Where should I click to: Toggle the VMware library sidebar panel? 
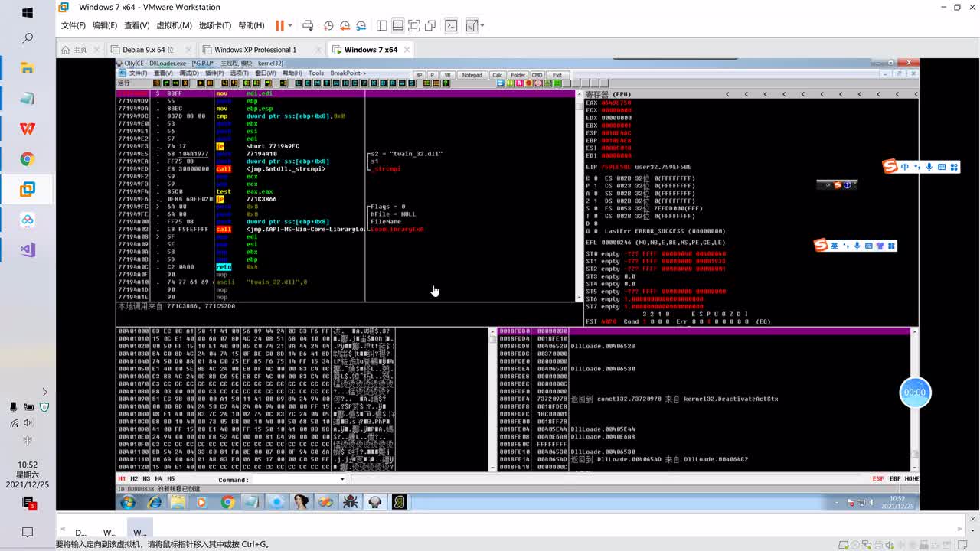tap(382, 25)
